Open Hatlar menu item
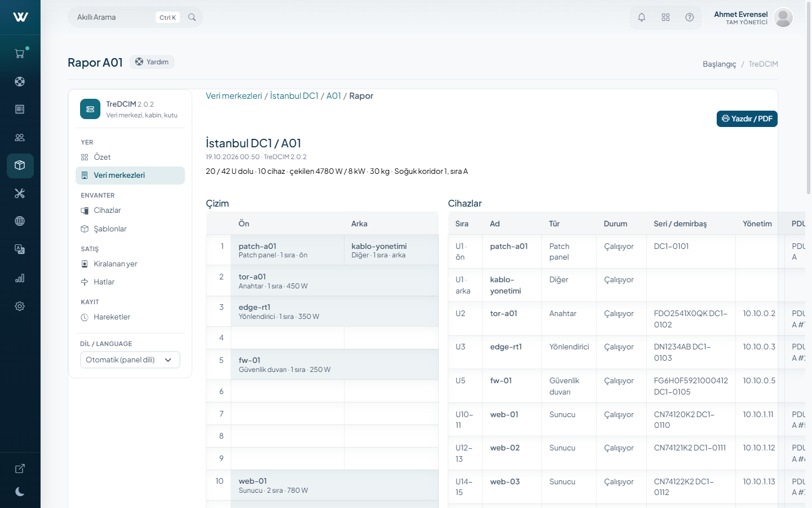The height and width of the screenshot is (508, 812). click(130, 282)
